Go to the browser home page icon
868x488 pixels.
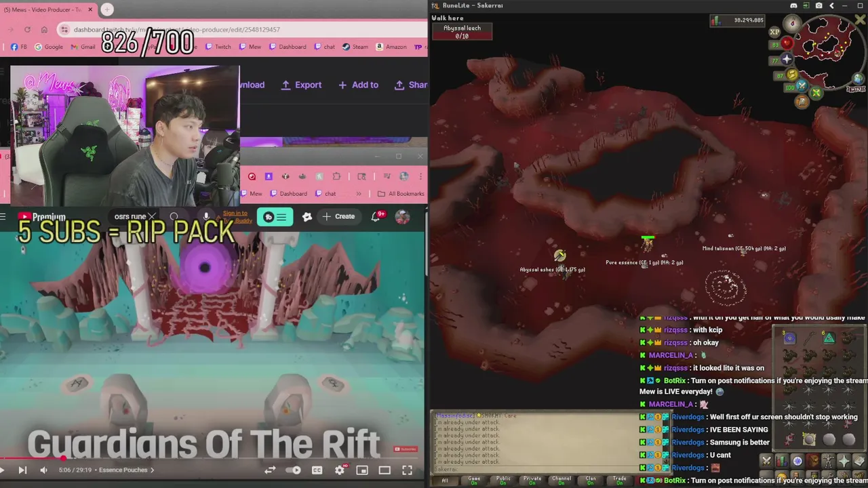44,29
